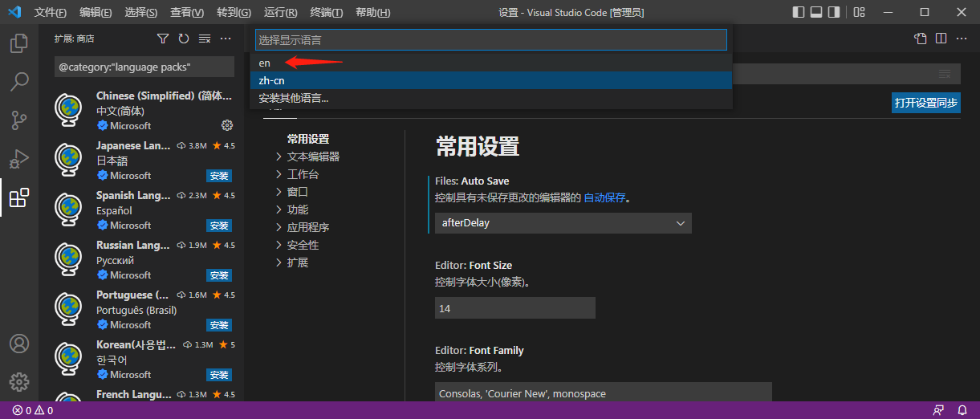This screenshot has height=419, width=980.
Task: Open the 编辑(E) menu
Action: coord(96,13)
